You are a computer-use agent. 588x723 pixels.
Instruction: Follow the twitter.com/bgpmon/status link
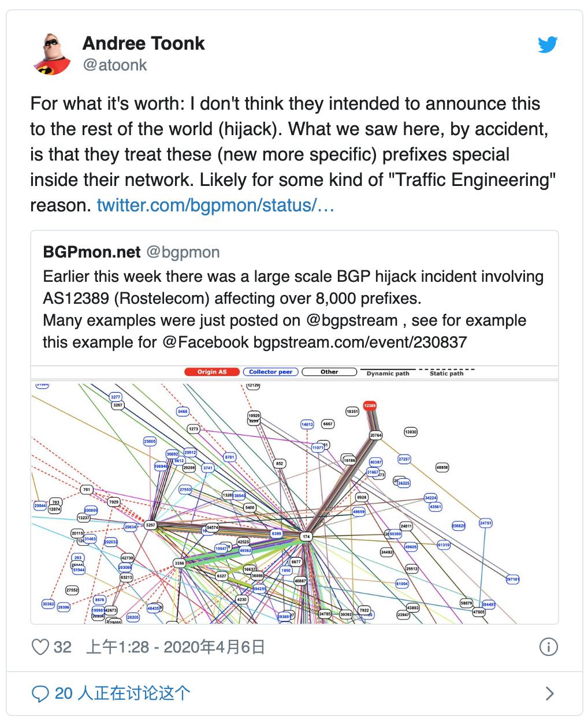[x=215, y=205]
